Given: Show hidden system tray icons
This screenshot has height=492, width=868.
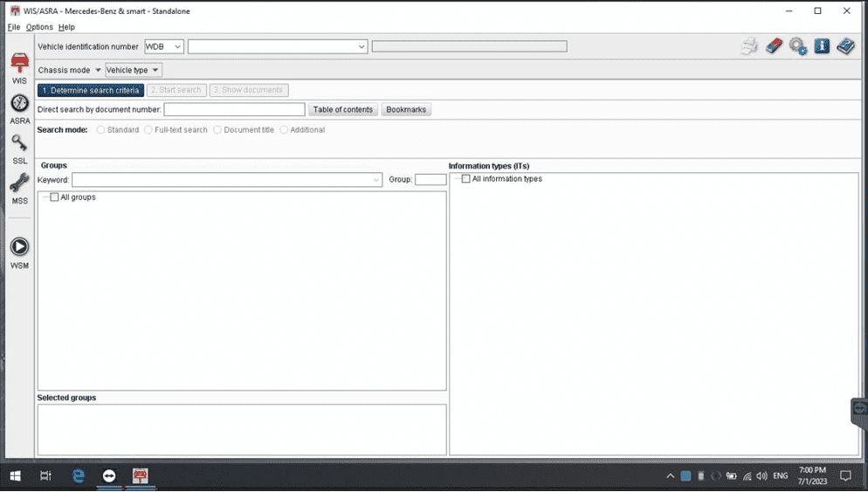Looking at the screenshot, I should pyautogui.click(x=670, y=476).
